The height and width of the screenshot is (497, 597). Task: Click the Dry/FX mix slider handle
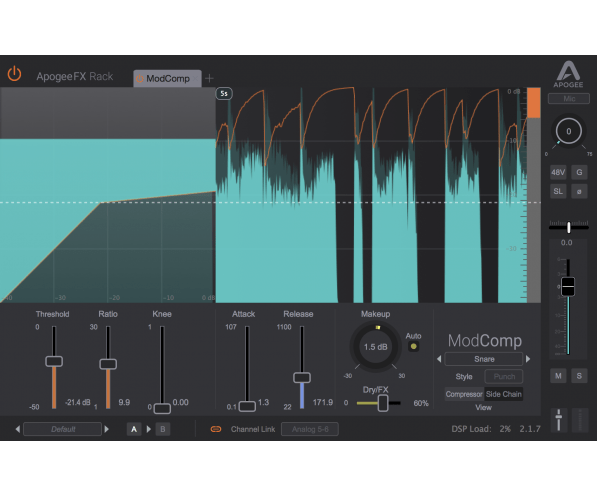click(383, 403)
